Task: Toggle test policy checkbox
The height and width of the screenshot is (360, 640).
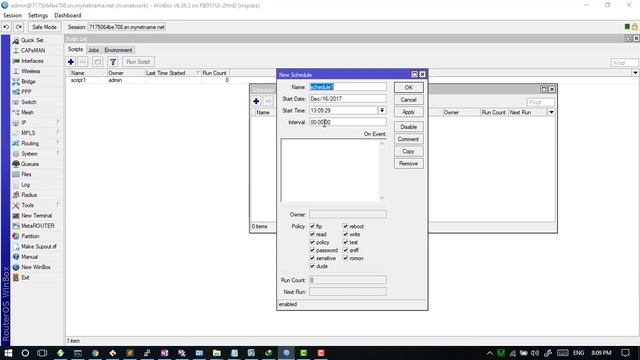Action: pos(346,242)
